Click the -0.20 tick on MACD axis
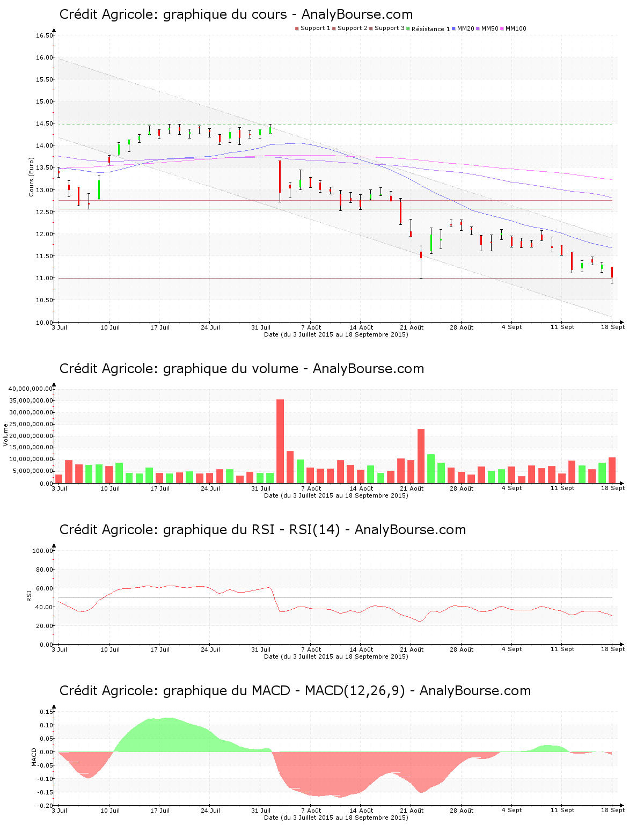Viewport: 644px width, 832px height. (46, 806)
